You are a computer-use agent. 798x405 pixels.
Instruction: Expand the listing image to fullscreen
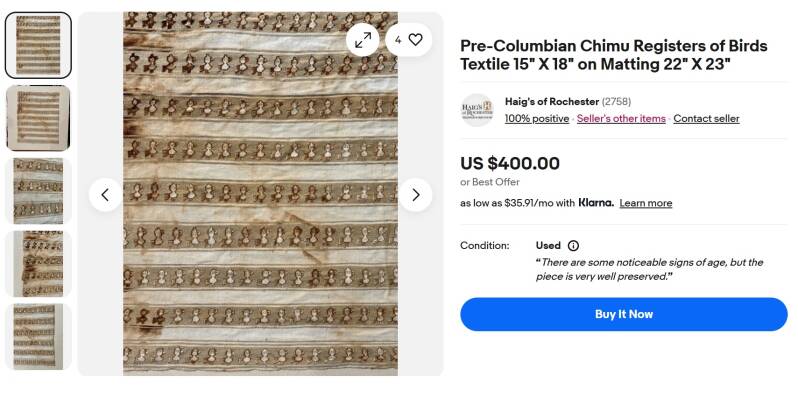[363, 39]
